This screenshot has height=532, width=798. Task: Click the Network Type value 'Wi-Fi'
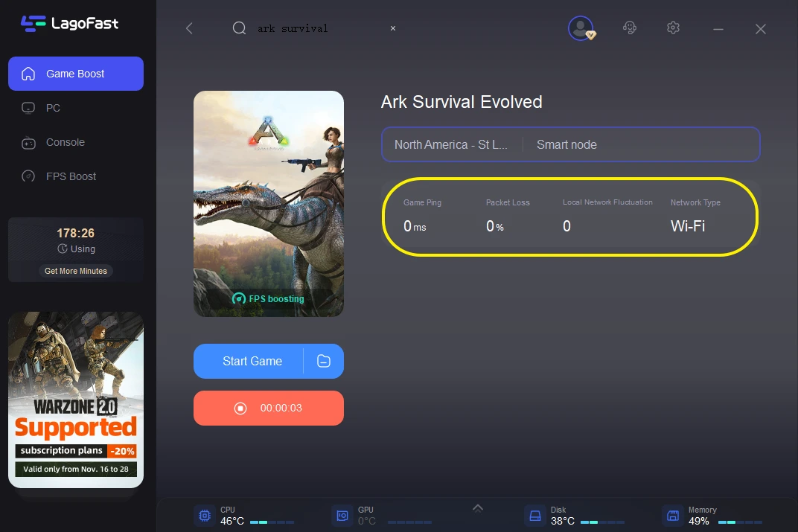coord(688,225)
